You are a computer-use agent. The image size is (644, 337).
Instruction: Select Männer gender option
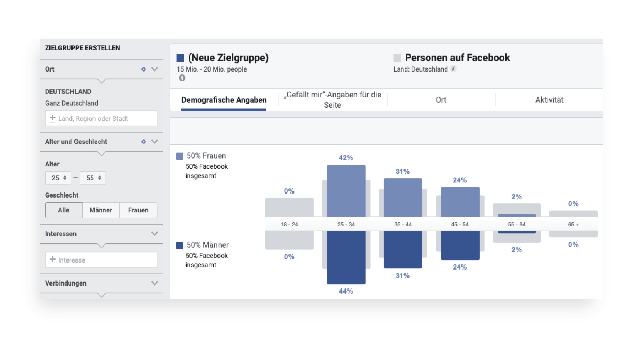point(101,210)
